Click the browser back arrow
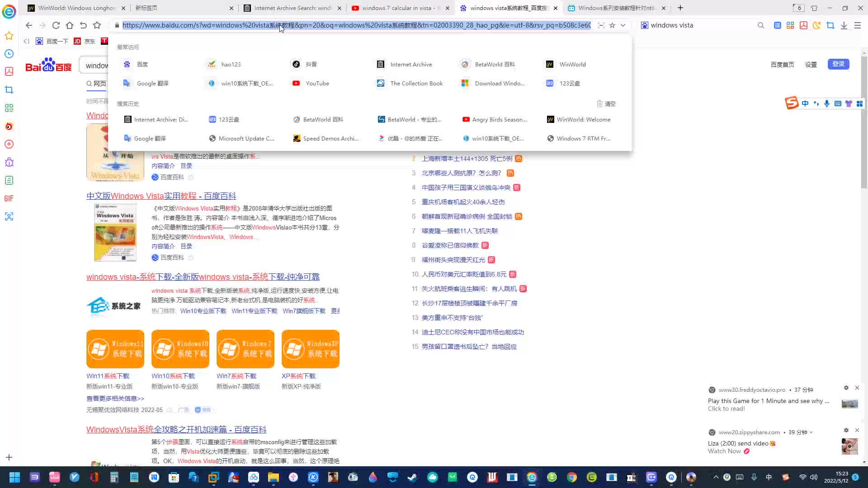Image resolution: width=868 pixels, height=488 pixels. [x=29, y=25]
